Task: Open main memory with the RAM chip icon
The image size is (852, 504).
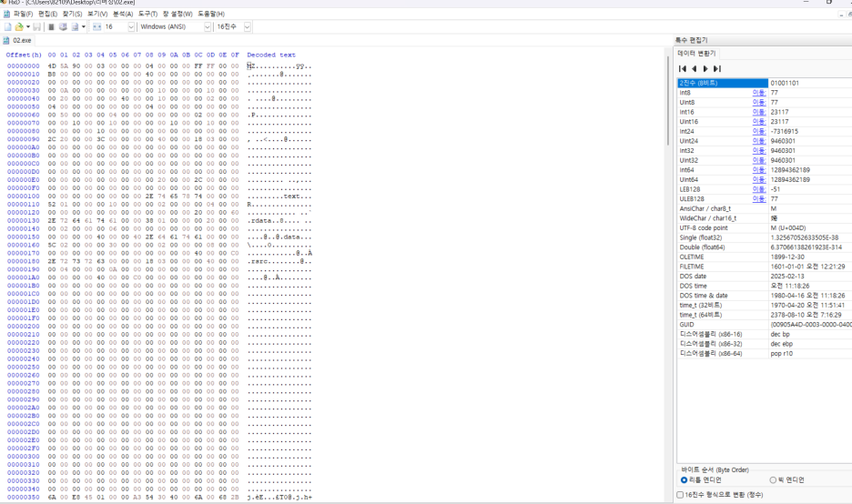Action: (51, 26)
